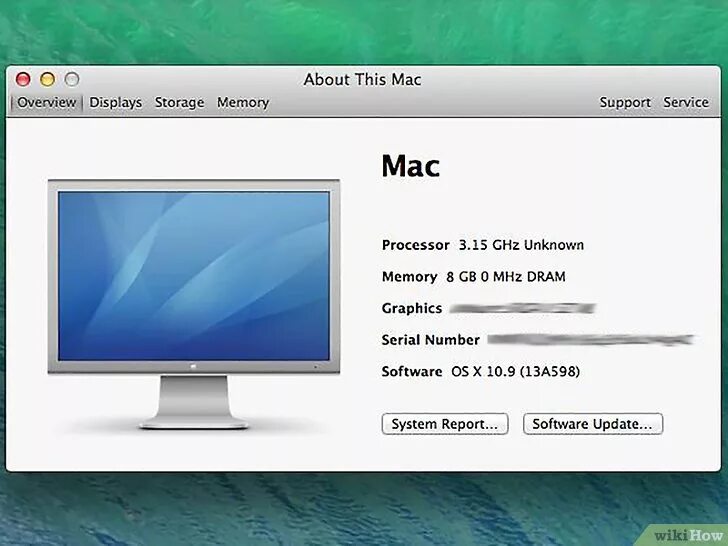
Task: Click the "8 GB 0 MHz DRAM" value
Action: [x=506, y=277]
